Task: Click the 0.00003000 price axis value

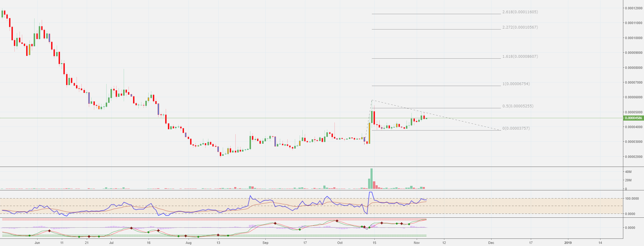Action: pos(633,142)
